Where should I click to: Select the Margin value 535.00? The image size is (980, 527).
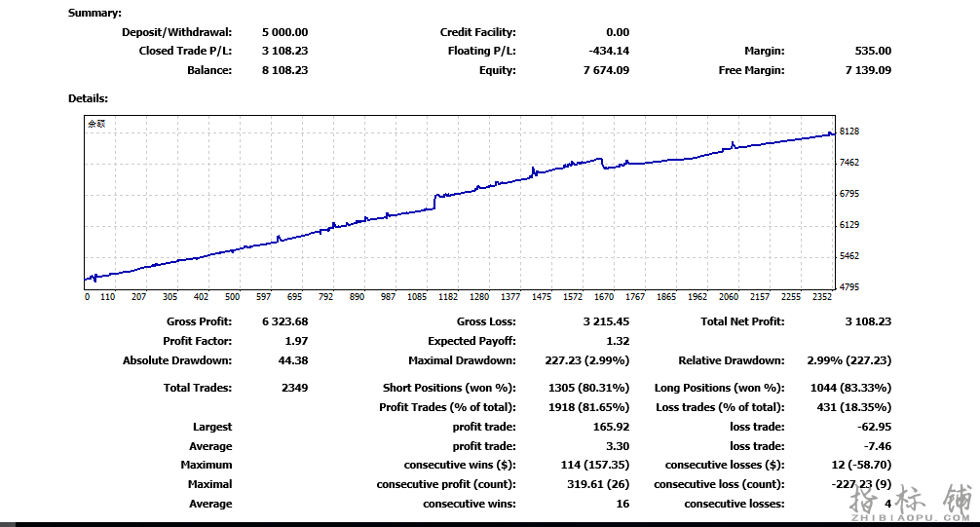tap(873, 51)
